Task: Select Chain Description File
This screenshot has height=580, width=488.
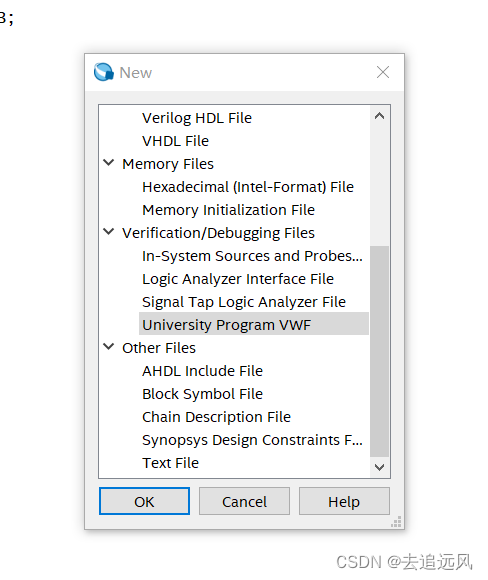Action: 216,417
